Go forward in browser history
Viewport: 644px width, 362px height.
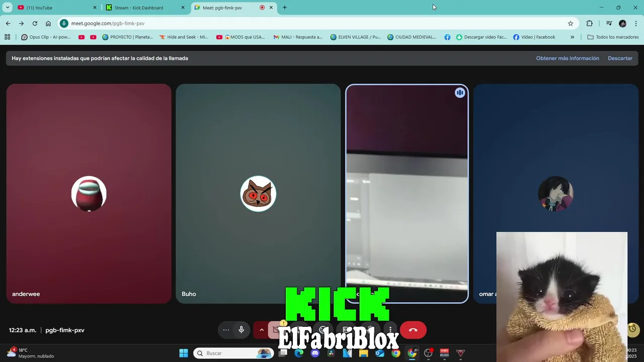pos(21,23)
